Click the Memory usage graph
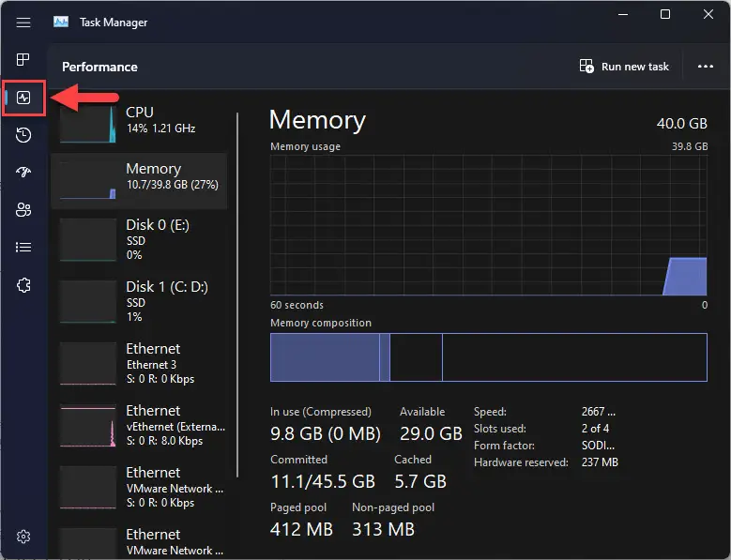The width and height of the screenshot is (731, 560). click(489, 225)
